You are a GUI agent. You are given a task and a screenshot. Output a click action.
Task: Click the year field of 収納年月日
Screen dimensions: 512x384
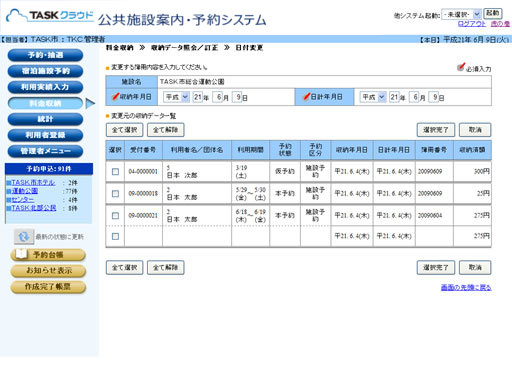198,97
